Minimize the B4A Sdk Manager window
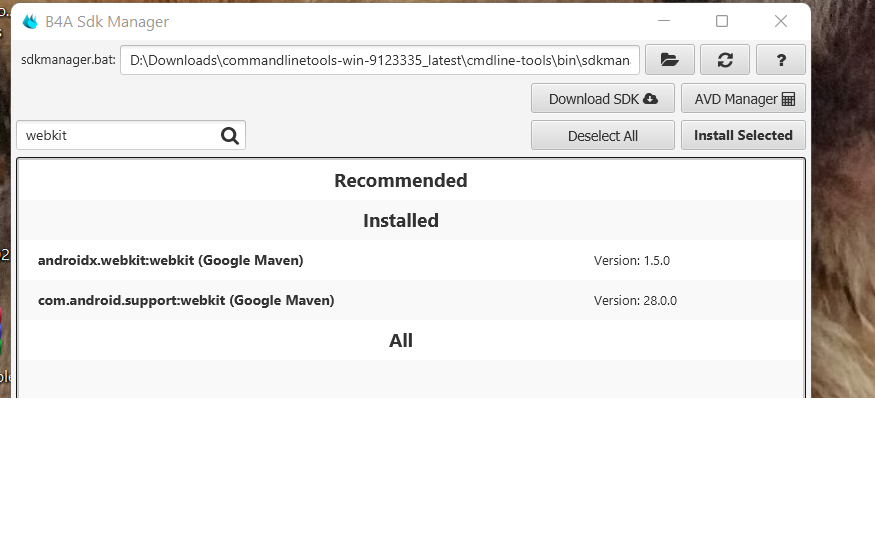Image resolution: width=875 pixels, height=536 pixels. [664, 21]
